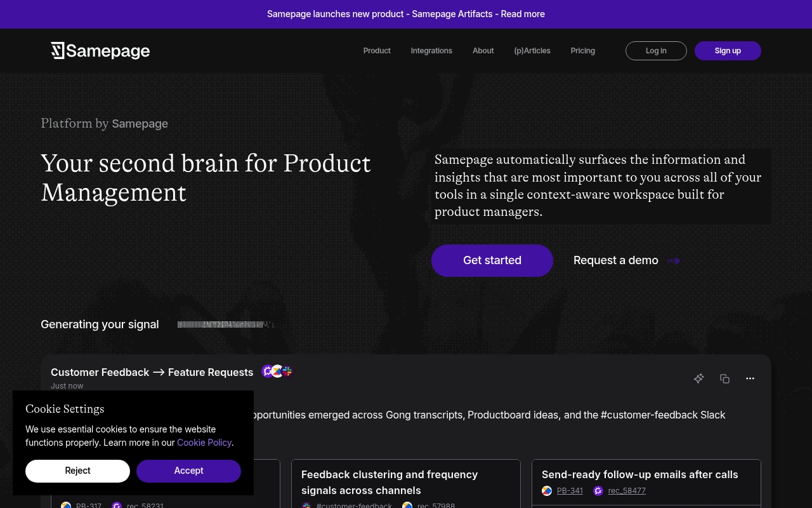Click the Slack icon beside Feature Requests title
Screen dimensions: 812x508
point(287,371)
